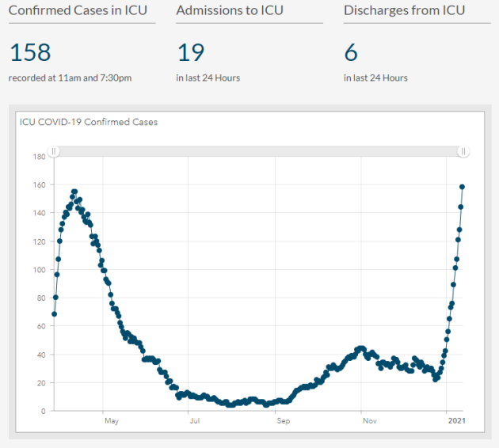
Task: Click the May label on the x-axis
Action: point(111,421)
